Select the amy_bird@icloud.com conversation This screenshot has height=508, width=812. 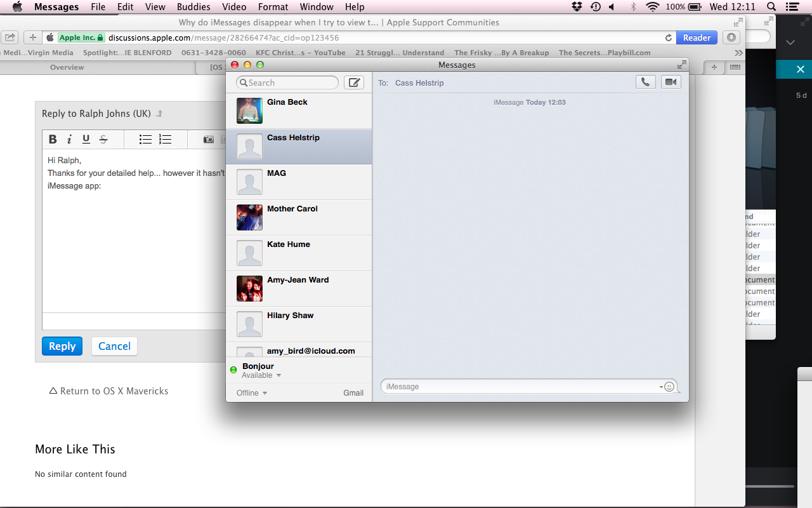coord(299,350)
